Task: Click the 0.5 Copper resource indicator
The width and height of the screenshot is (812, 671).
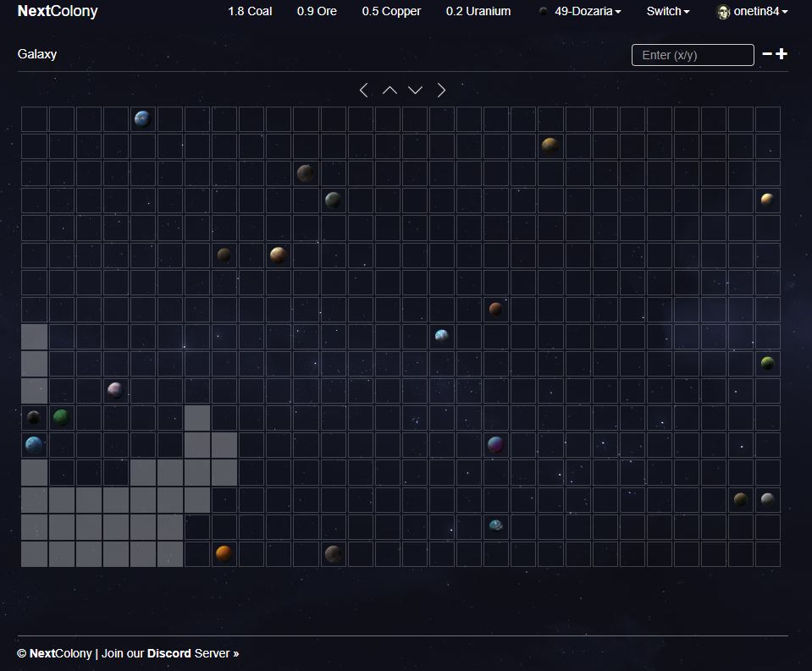Action: pos(391,11)
